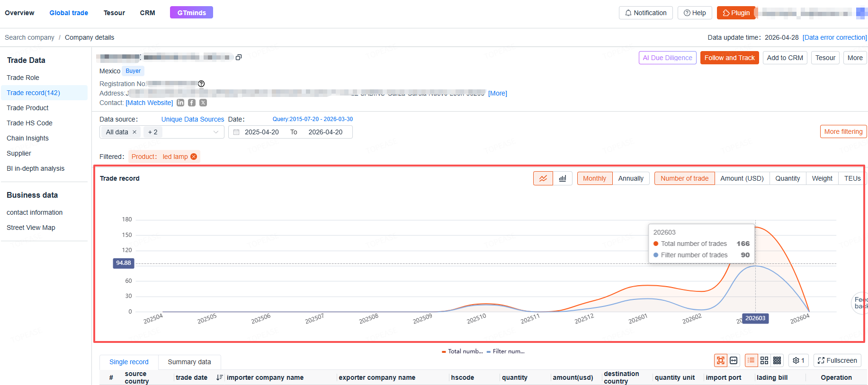The width and height of the screenshot is (868, 385).
Task: Open Overview top navigation tab
Action: pyautogui.click(x=19, y=13)
